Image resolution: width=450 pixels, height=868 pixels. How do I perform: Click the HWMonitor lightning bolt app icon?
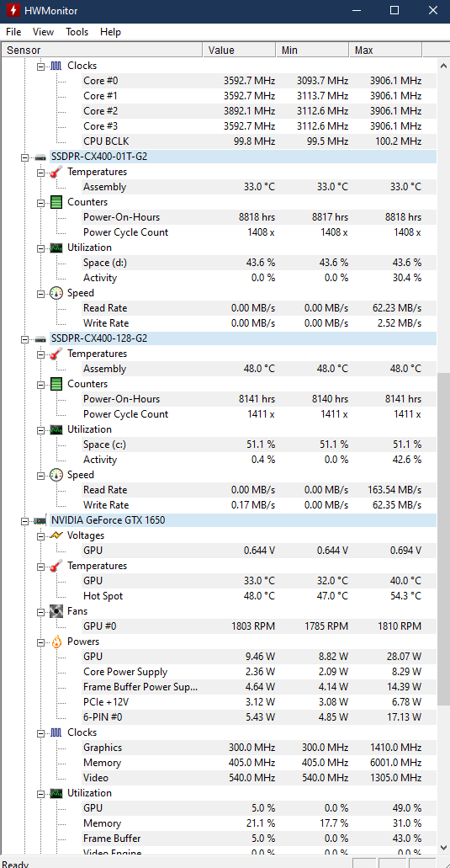pos(12,10)
